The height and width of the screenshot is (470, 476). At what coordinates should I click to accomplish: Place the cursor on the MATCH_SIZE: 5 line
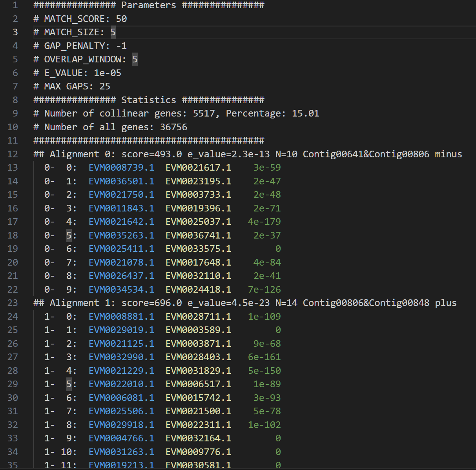[75, 32]
